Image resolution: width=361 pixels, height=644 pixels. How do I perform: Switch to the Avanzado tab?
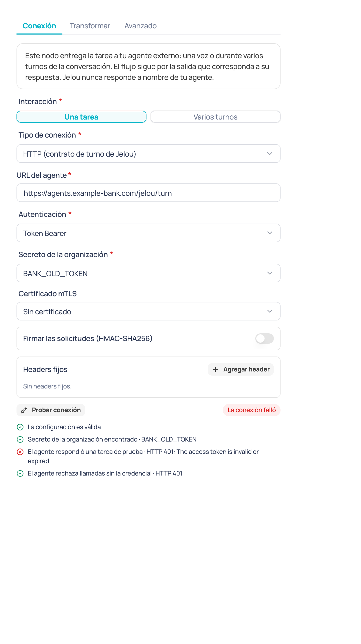(x=141, y=26)
